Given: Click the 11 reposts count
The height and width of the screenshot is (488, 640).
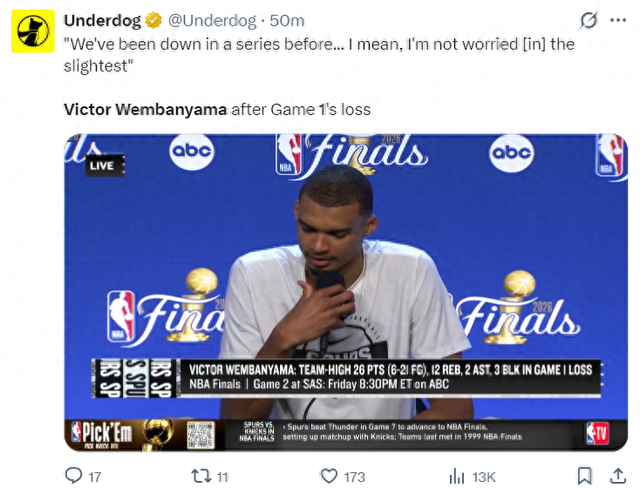Looking at the screenshot, I should point(222,477).
